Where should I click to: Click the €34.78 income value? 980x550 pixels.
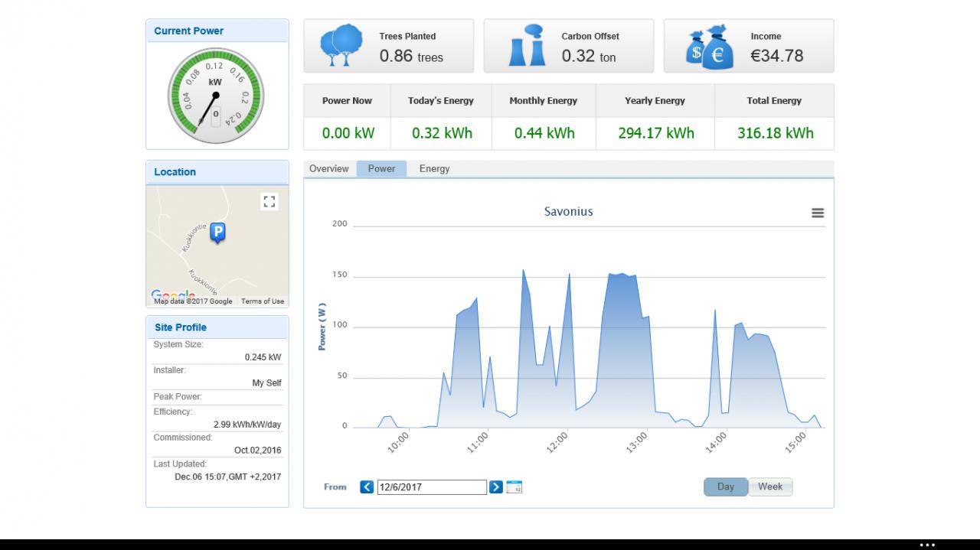(x=777, y=56)
